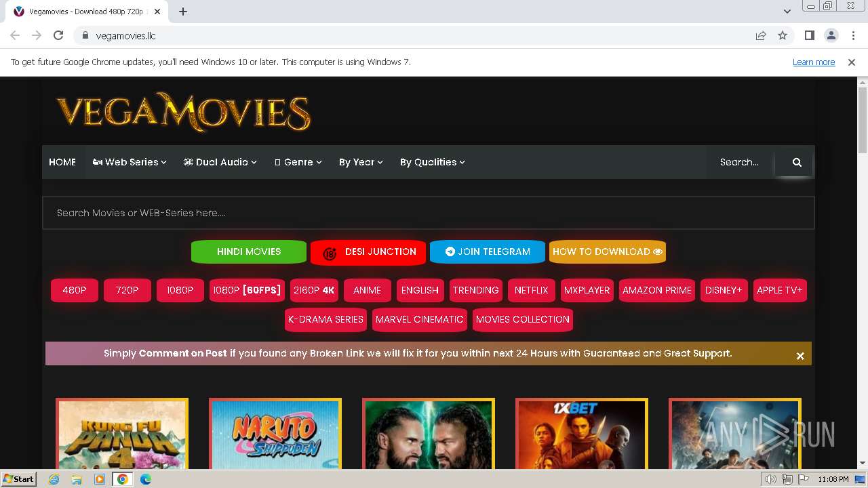Open the media player taskbar icon
The image size is (868, 488).
100,479
